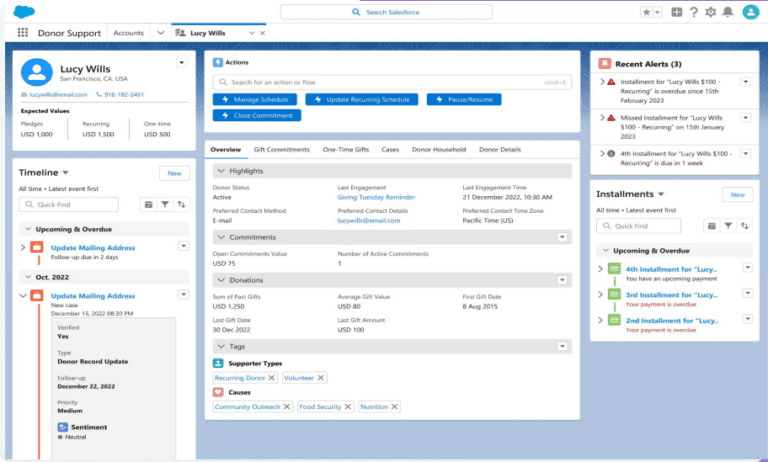Switch to the Gift Commitments tab
The width and height of the screenshot is (768, 462).
pyautogui.click(x=282, y=149)
